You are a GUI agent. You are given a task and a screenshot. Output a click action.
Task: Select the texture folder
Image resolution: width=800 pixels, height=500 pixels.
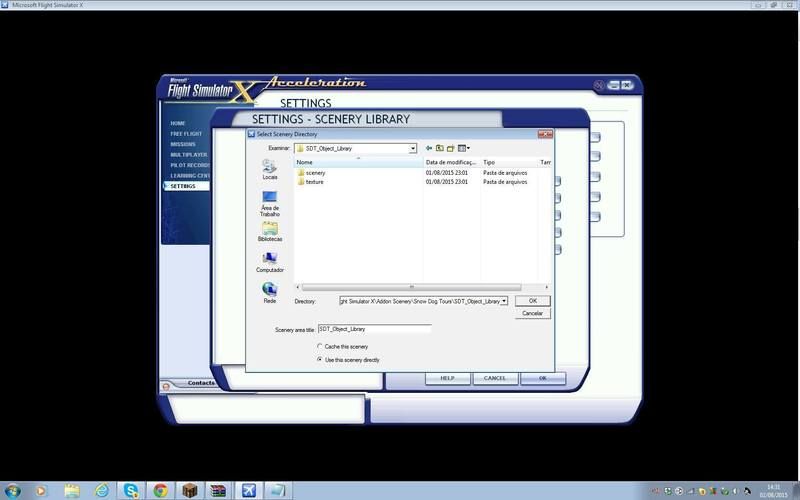click(x=310, y=182)
